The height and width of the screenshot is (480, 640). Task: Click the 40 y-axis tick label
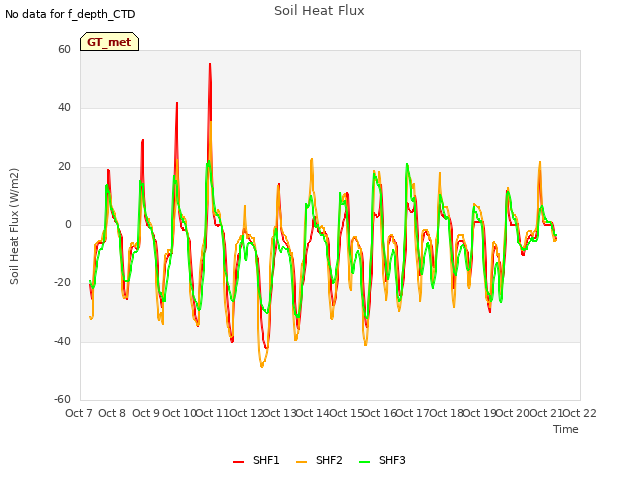pos(64,108)
